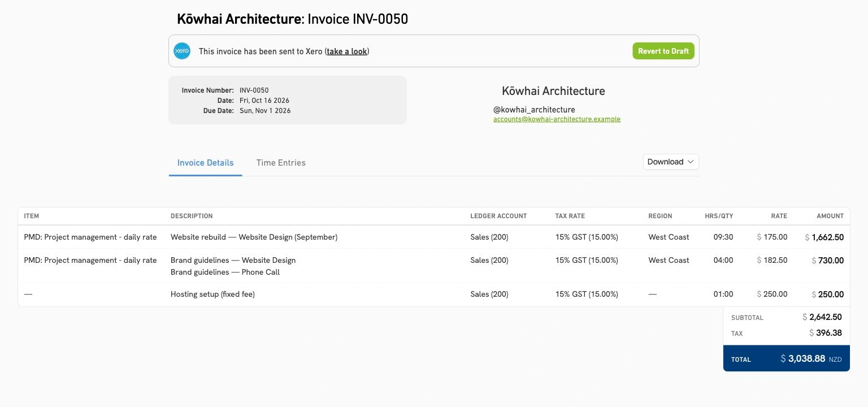Open the Download dropdown
The width and height of the screenshot is (868, 407).
pyautogui.click(x=671, y=162)
